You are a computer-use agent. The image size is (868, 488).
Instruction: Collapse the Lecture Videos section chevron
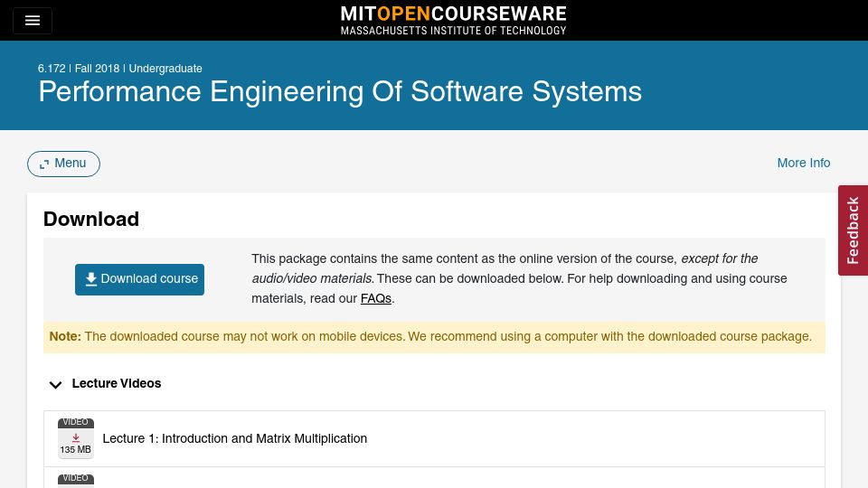(55, 385)
